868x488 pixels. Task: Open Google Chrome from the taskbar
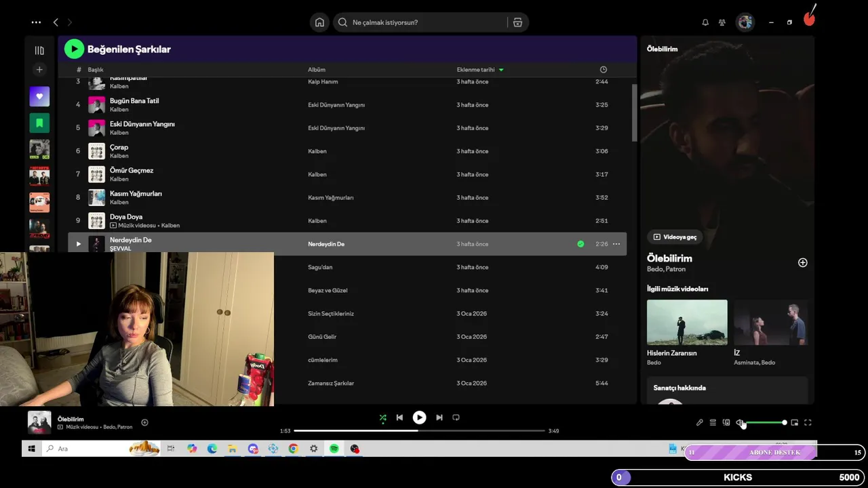[293, 449]
